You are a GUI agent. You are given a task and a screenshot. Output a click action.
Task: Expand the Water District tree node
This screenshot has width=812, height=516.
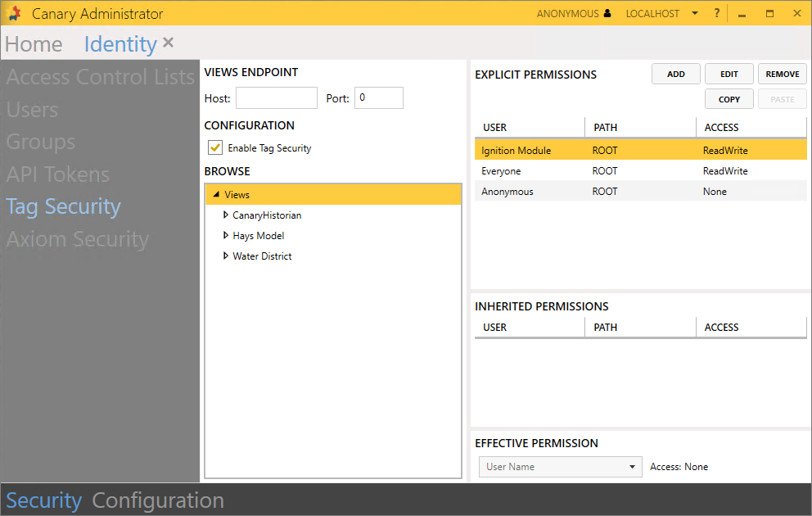tap(226, 256)
